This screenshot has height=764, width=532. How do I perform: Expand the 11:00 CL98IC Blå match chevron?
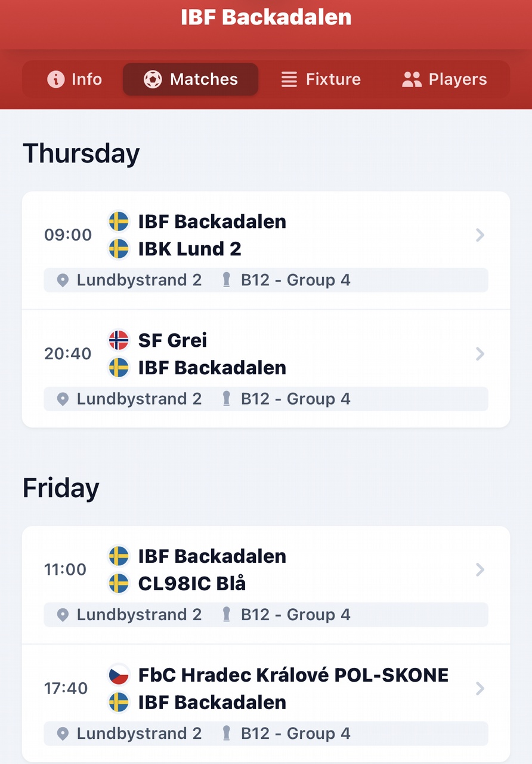[x=480, y=569]
